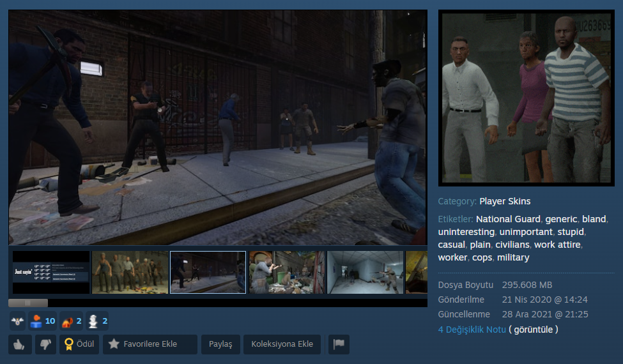Select the group of survivors thumbnail
The image size is (623, 364).
click(130, 272)
